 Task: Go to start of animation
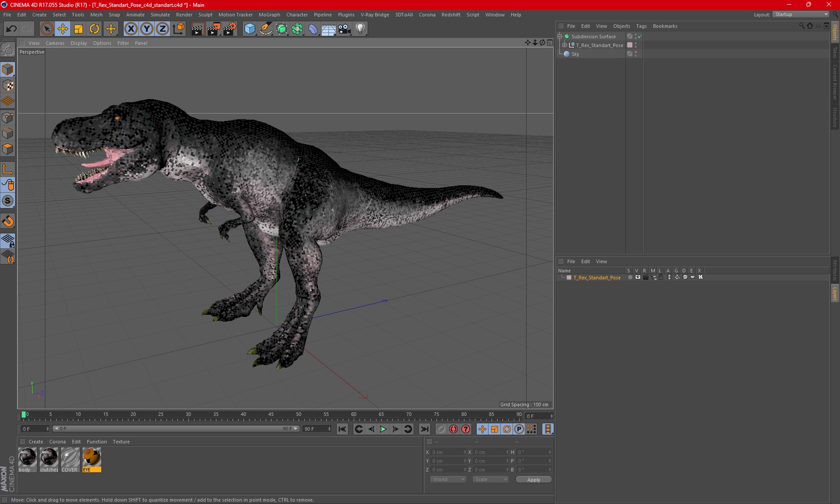tap(342, 429)
